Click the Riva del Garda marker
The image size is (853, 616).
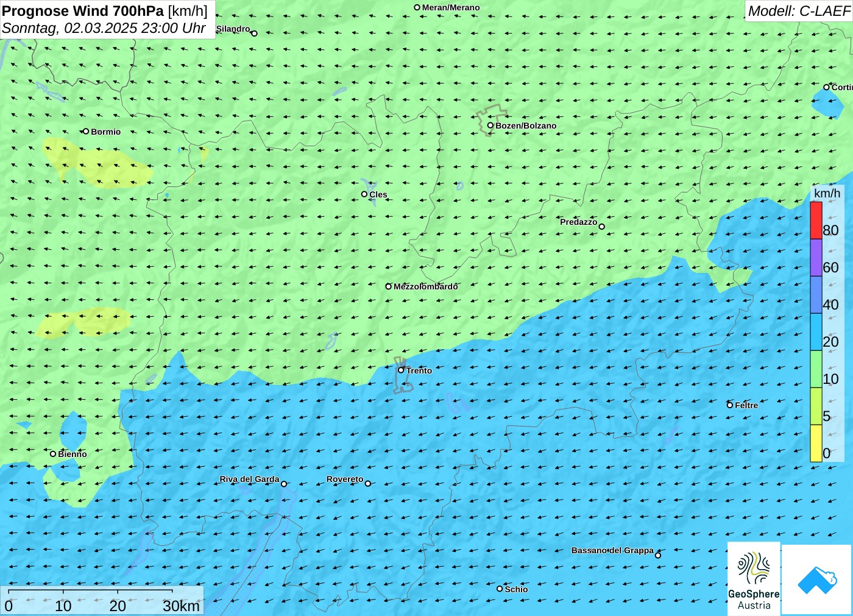tap(284, 484)
